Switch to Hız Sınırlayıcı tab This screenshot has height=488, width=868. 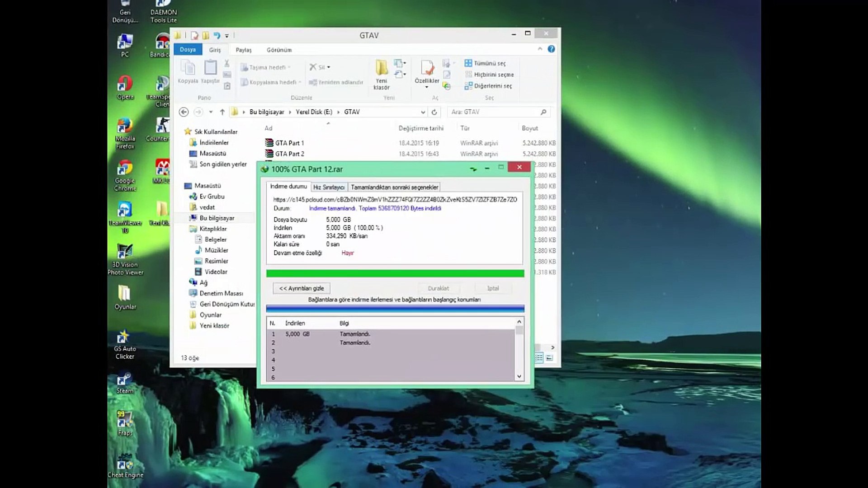[329, 187]
